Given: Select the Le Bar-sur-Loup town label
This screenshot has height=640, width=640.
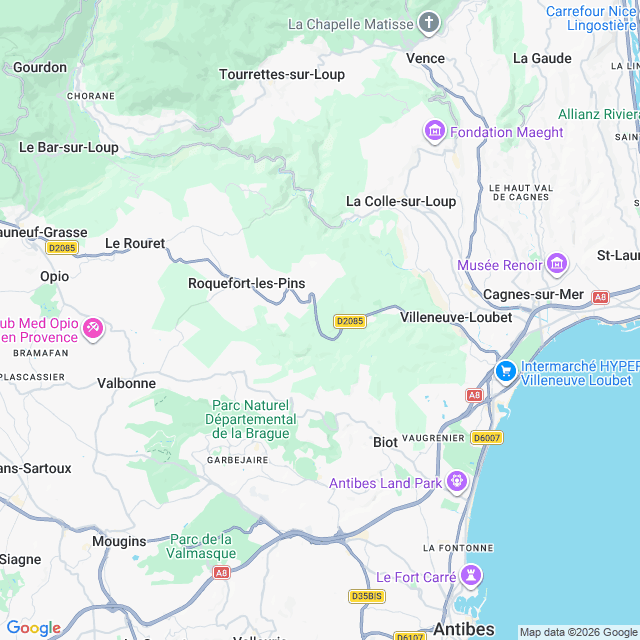Looking at the screenshot, I should click(x=69, y=147).
